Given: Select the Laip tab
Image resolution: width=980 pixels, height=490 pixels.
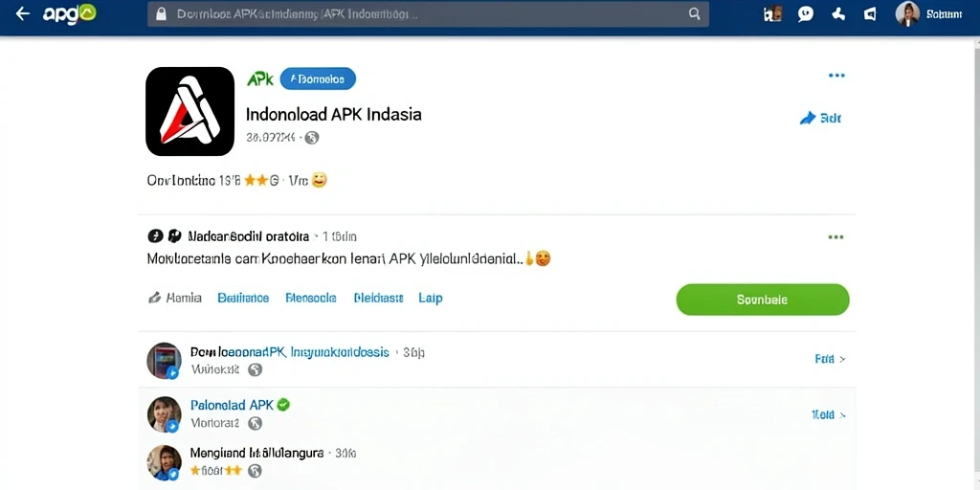Looking at the screenshot, I should pyautogui.click(x=431, y=299).
